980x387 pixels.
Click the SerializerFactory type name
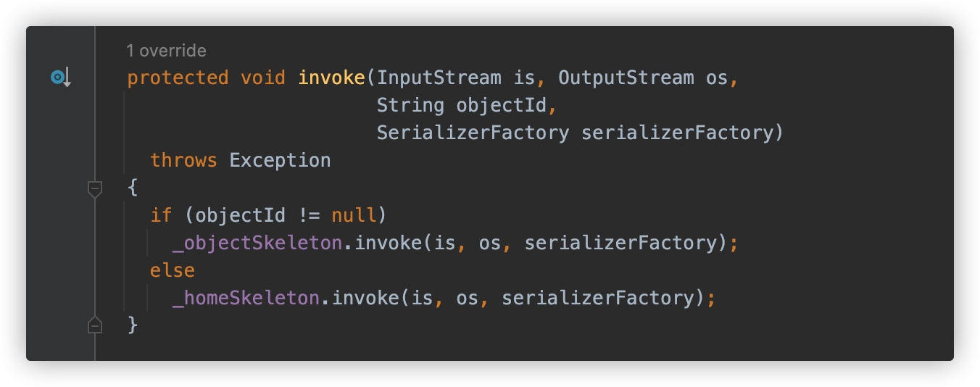(473, 133)
